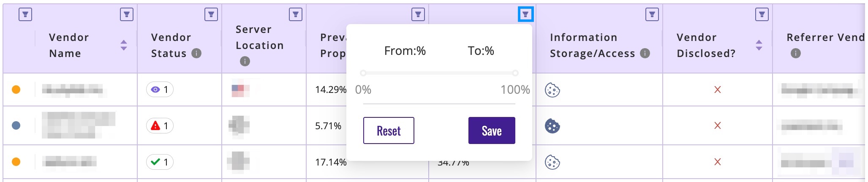This screenshot has height=182, width=868.
Task: Open the Server Location column filter icon
Action: click(296, 15)
